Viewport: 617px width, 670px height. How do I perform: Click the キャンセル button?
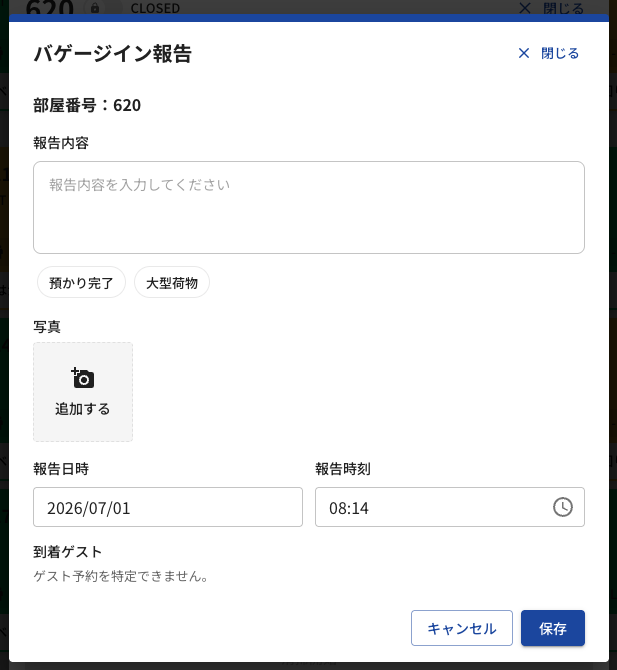462,628
